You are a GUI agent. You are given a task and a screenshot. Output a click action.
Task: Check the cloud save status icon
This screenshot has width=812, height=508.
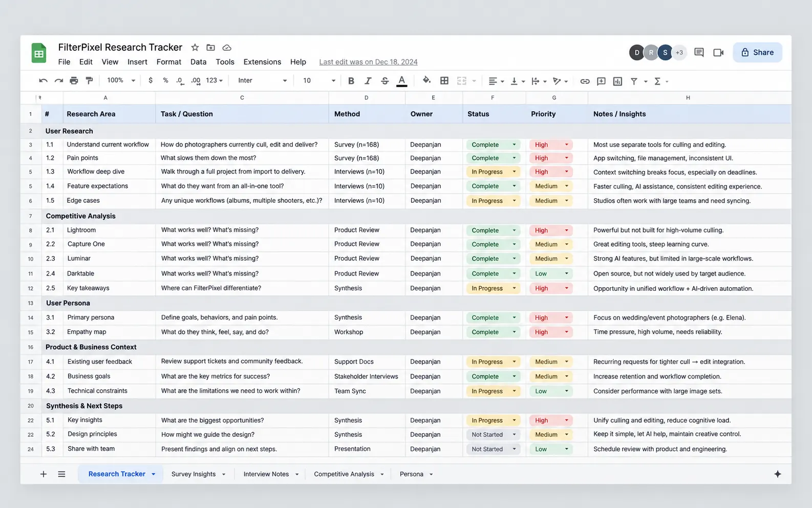(x=227, y=47)
